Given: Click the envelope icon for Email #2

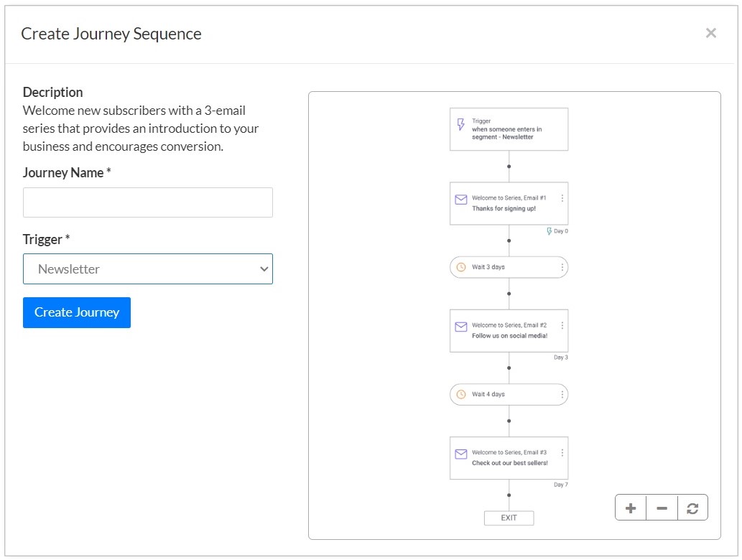Looking at the screenshot, I should click(x=461, y=327).
